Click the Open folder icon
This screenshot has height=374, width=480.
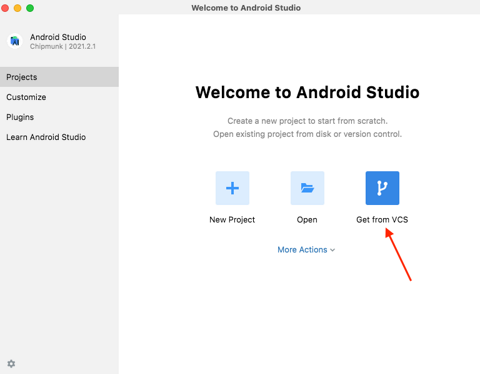click(x=307, y=188)
